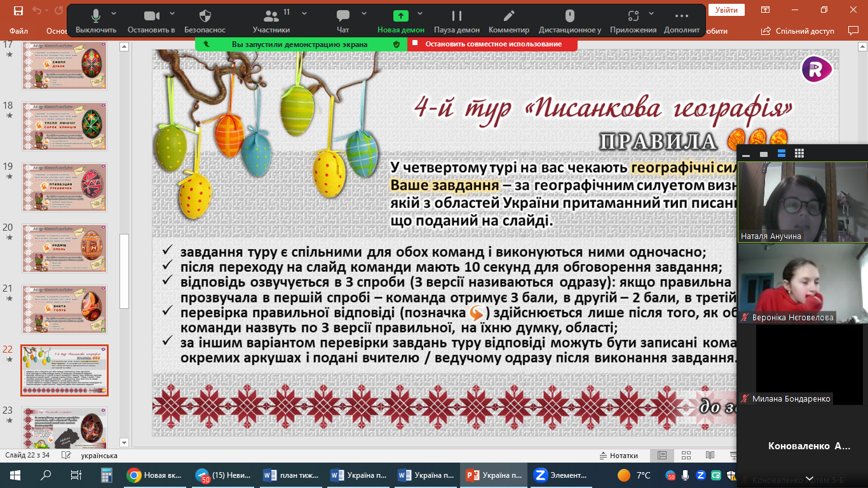The image size is (868, 488).
Task: Switch to Reading view icon
Action: click(x=710, y=456)
